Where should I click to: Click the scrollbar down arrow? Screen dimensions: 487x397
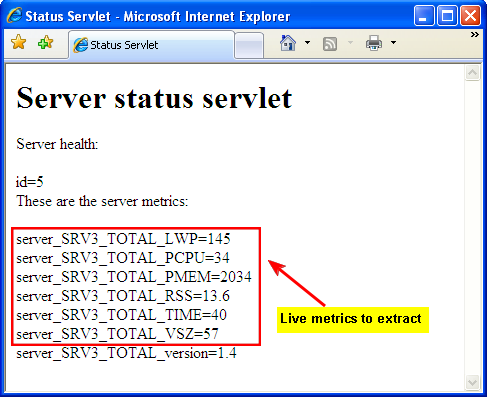(x=472, y=382)
